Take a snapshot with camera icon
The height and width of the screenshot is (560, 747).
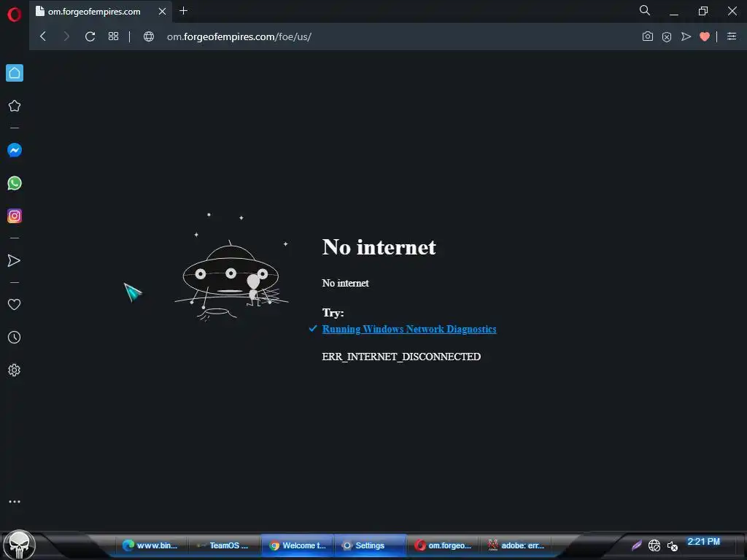pos(648,36)
